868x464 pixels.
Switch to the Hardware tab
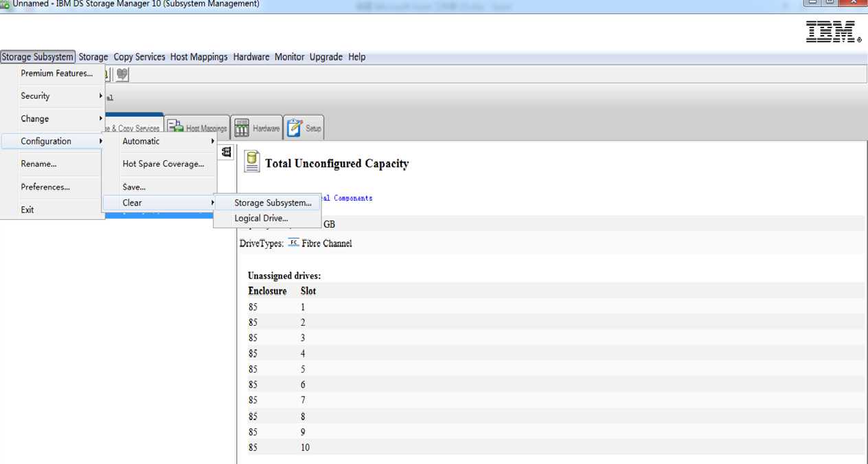[257, 128]
